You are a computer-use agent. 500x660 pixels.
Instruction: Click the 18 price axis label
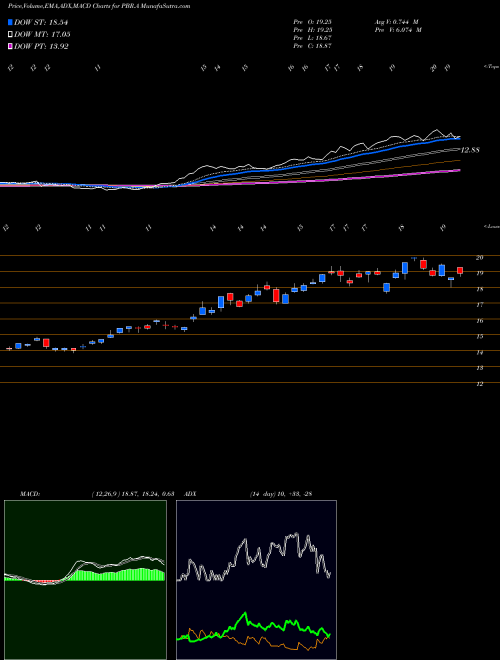(479, 289)
